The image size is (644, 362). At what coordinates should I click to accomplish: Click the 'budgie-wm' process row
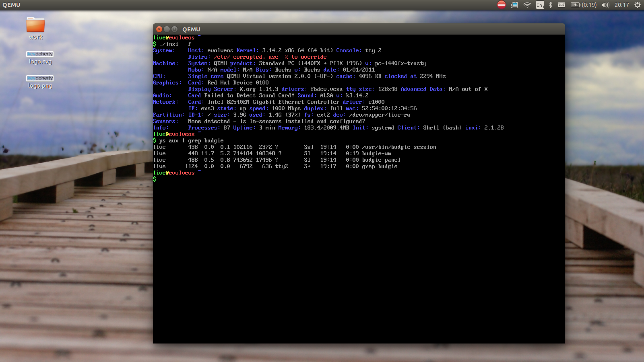click(272, 153)
